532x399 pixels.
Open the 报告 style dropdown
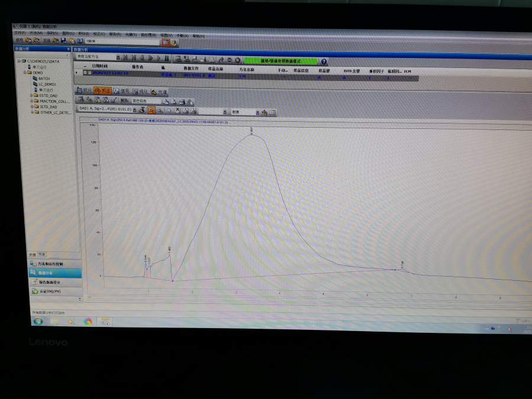click(x=145, y=101)
